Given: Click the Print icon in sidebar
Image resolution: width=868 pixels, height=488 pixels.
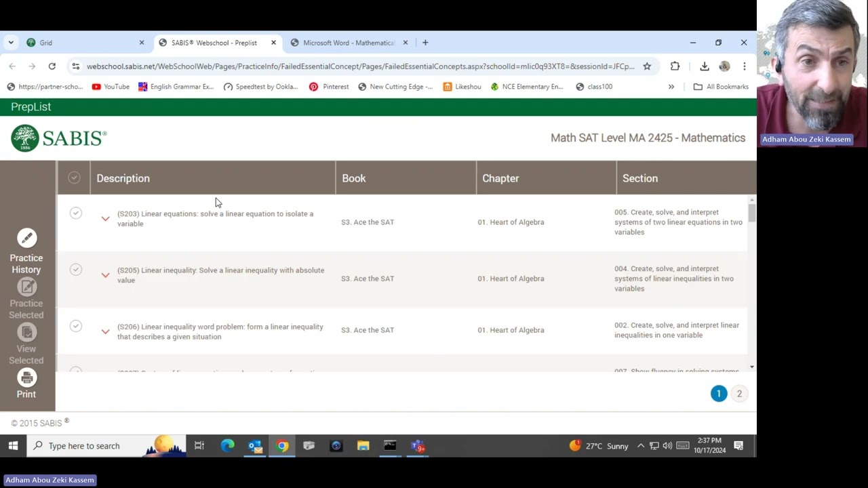Looking at the screenshot, I should [x=26, y=378].
